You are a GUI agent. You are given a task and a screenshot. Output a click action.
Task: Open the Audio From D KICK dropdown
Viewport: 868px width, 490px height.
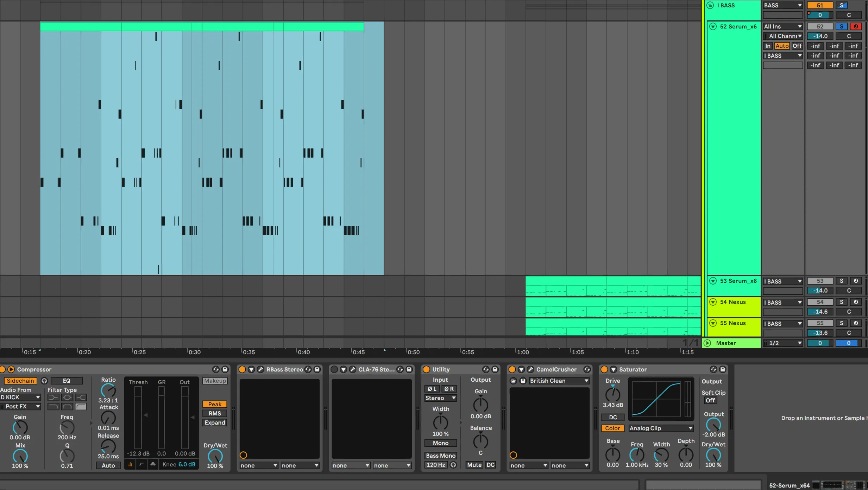click(x=20, y=397)
